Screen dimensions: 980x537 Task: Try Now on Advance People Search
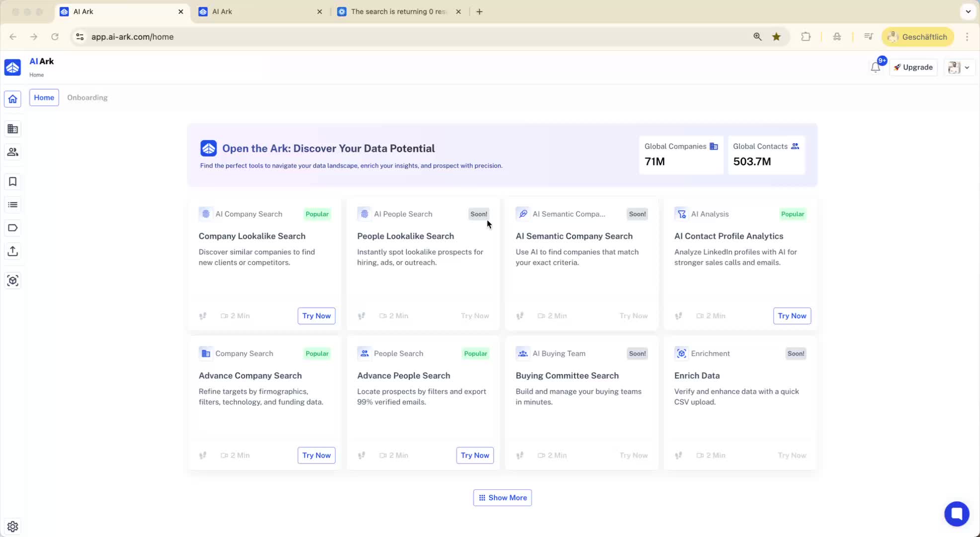[x=475, y=455]
